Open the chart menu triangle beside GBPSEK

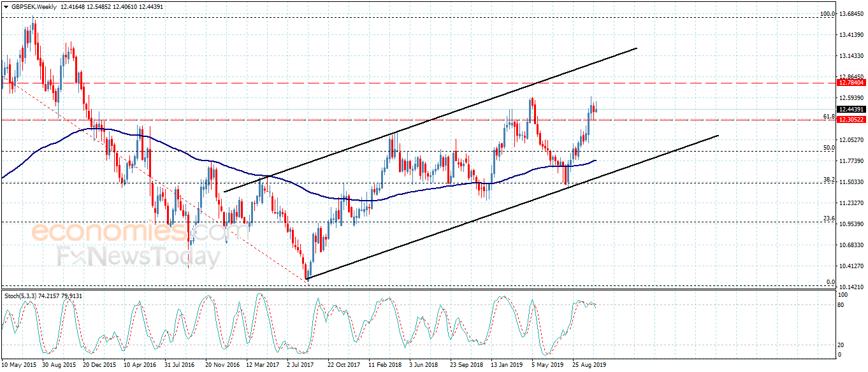(x=6, y=6)
